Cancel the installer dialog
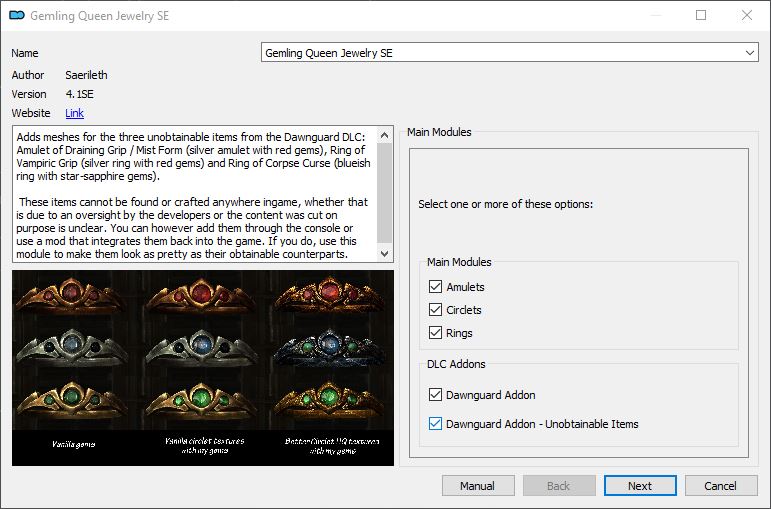This screenshot has width=771, height=509. pyautogui.click(x=721, y=486)
